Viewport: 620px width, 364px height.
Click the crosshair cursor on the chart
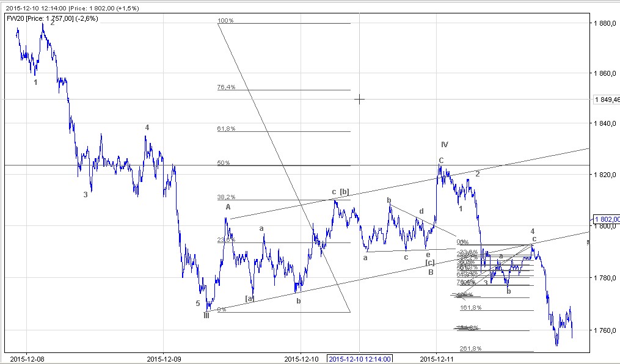pos(359,99)
